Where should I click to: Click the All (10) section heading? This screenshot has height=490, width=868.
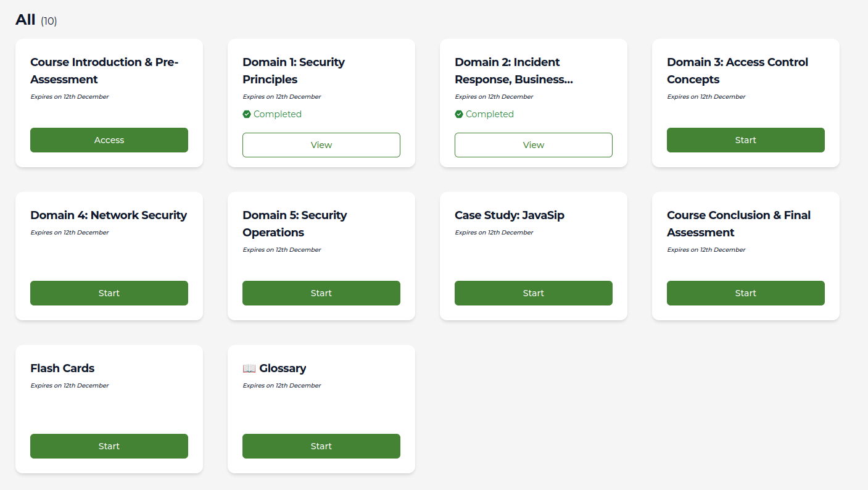click(36, 20)
